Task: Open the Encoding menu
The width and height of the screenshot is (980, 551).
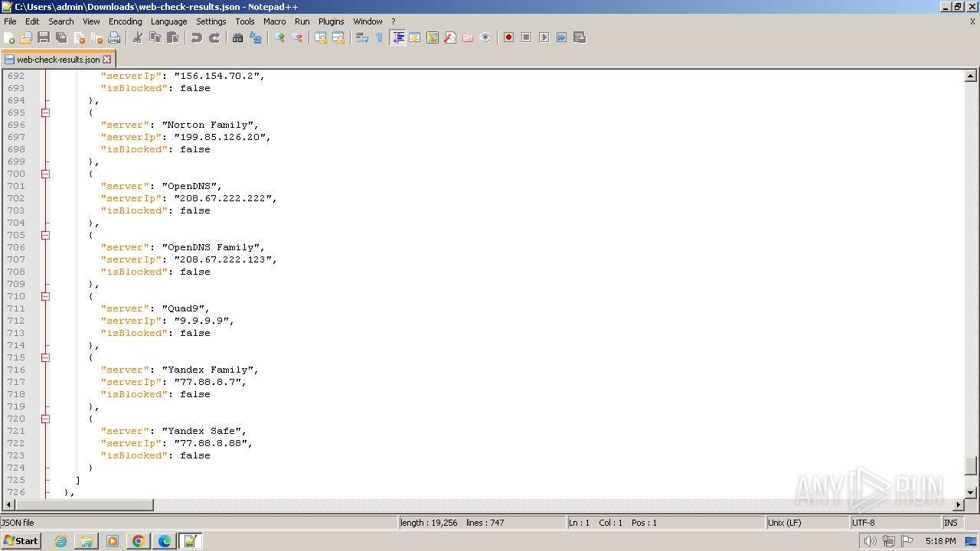Action: click(x=125, y=21)
